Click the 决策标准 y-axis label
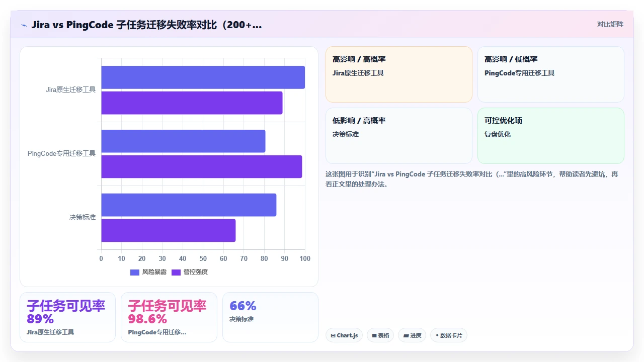 click(83, 217)
